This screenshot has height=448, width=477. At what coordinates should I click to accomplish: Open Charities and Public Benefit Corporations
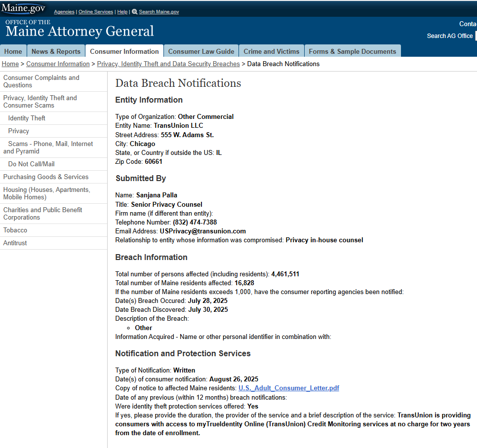pyautogui.click(x=53, y=214)
